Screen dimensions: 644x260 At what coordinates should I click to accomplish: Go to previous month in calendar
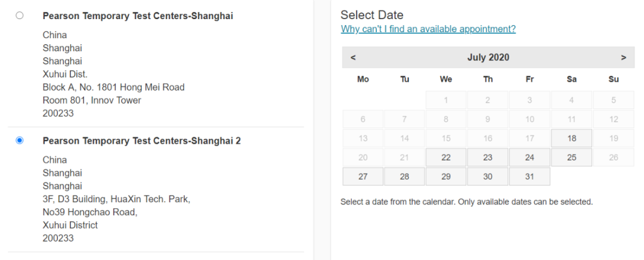pos(353,58)
